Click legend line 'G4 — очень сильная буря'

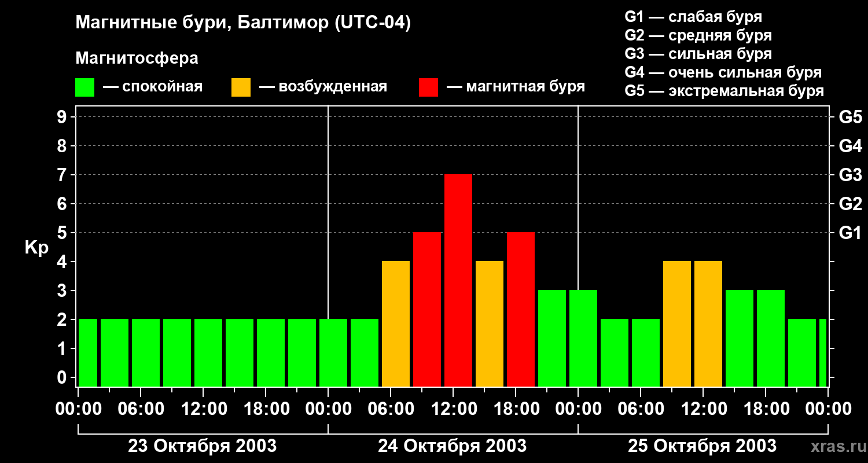click(723, 72)
